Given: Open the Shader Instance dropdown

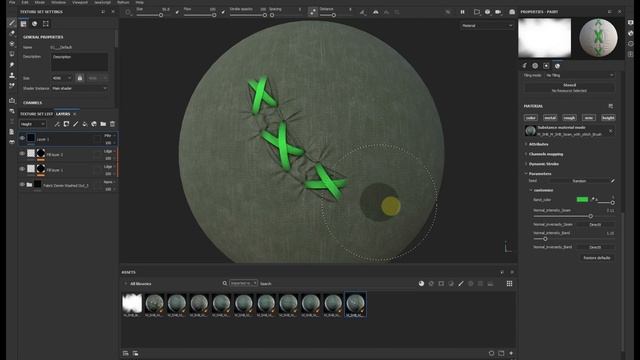Looking at the screenshot, I should point(80,89).
